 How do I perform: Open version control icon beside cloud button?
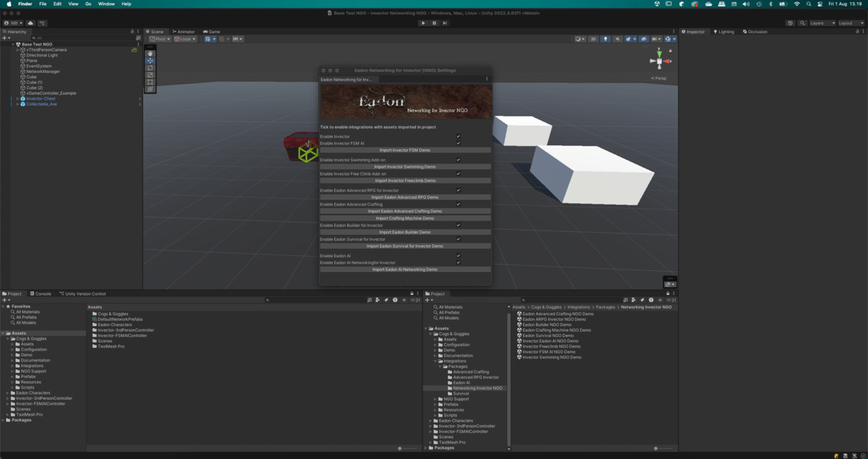(43, 23)
